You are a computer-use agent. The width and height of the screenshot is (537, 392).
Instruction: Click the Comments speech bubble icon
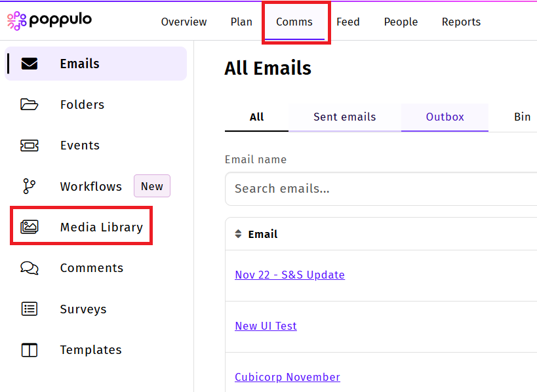pyautogui.click(x=30, y=268)
